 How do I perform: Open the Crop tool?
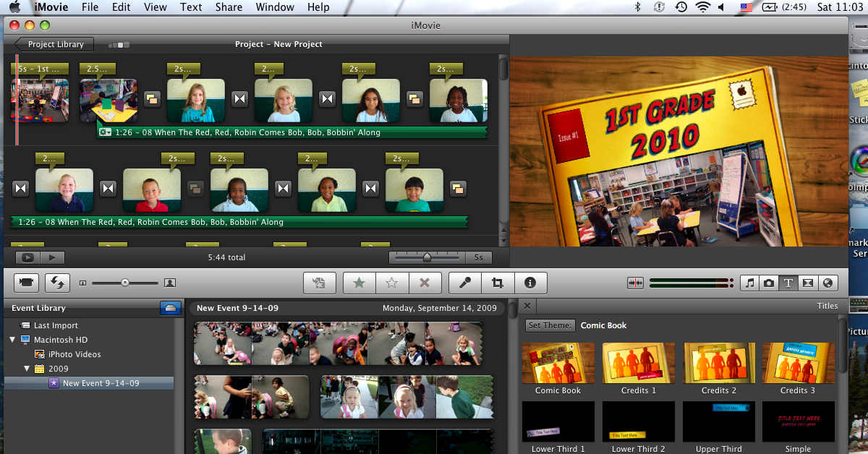pyautogui.click(x=497, y=283)
